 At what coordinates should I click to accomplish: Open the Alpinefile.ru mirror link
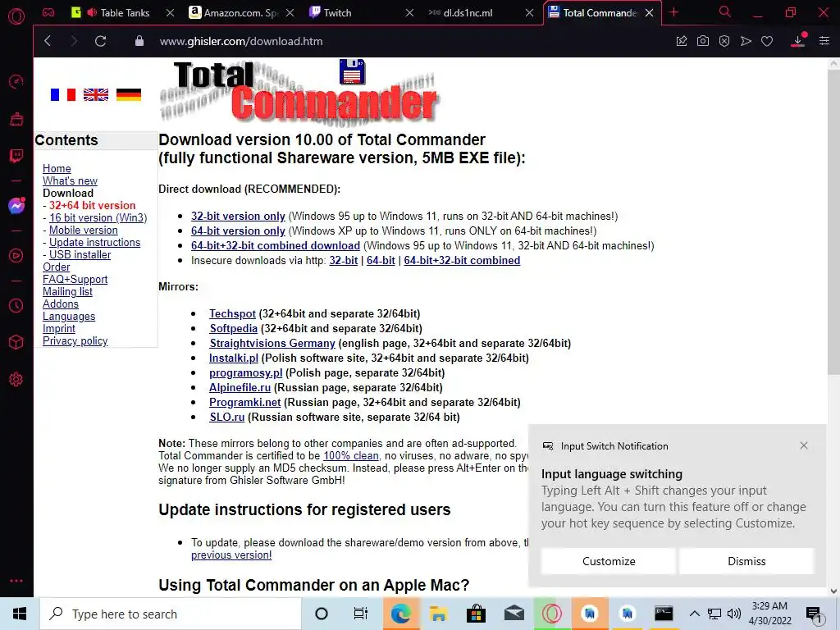click(x=240, y=387)
